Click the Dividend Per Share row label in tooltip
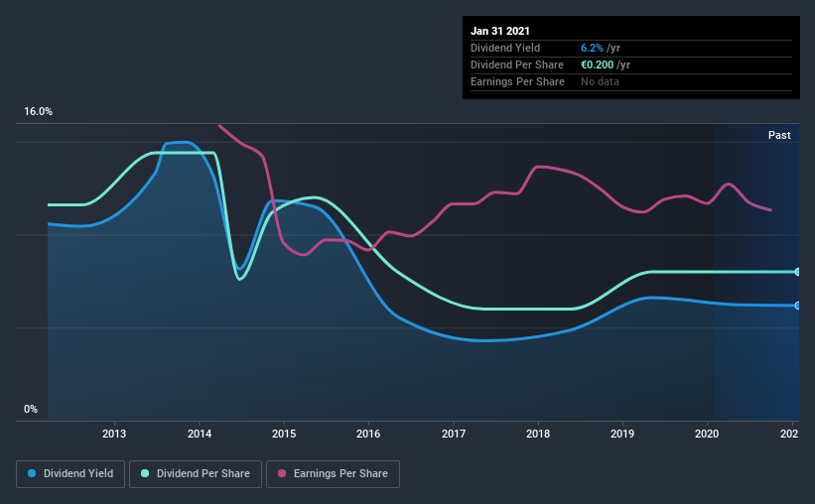Screen dimensions: 815x504 516,64
